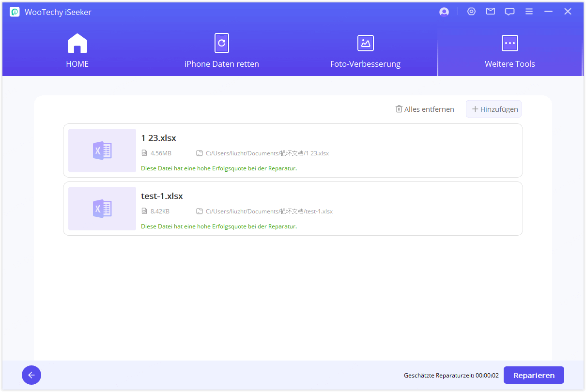Select the Weitere Tools tab
The image size is (586, 392).
point(509,51)
